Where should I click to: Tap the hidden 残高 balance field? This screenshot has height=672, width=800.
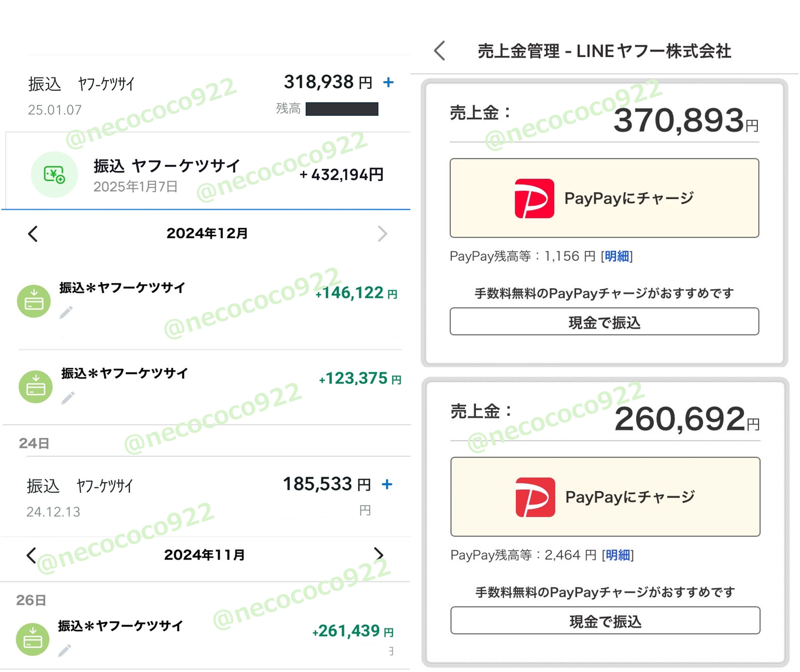tap(342, 109)
